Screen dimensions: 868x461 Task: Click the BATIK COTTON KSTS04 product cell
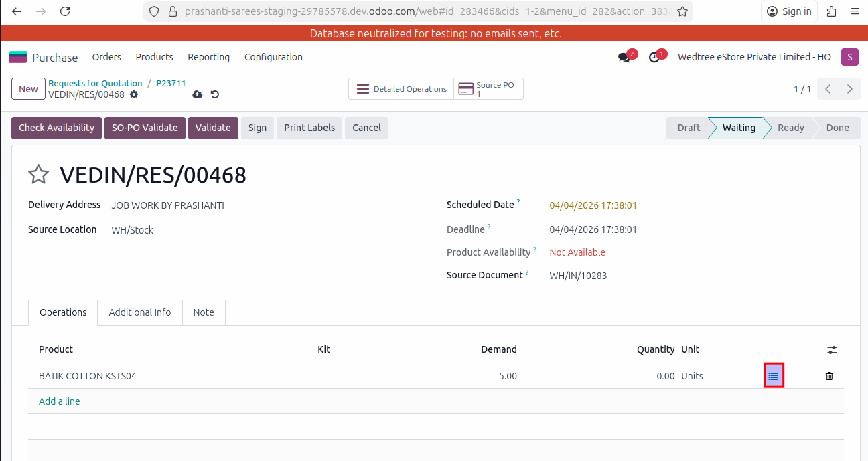tap(88, 376)
